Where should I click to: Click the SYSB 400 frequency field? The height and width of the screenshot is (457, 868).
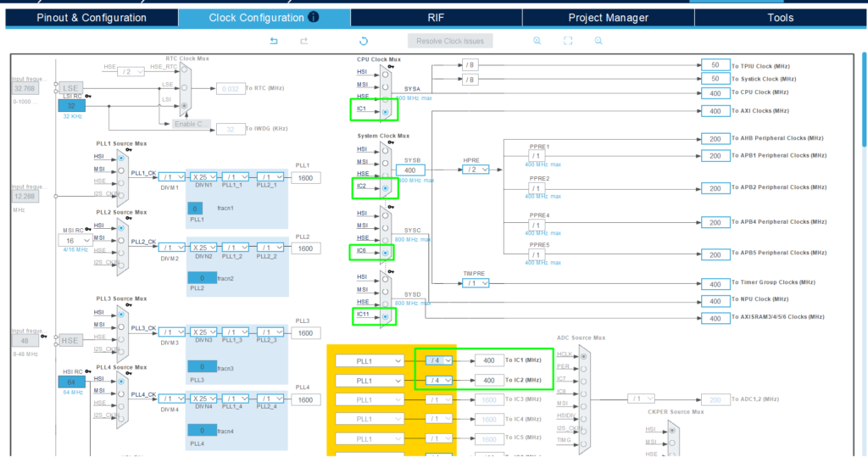click(x=409, y=170)
